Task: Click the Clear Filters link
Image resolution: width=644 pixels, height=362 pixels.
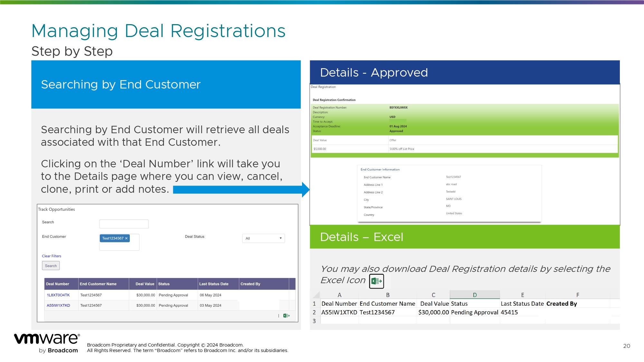Action: [x=52, y=256]
